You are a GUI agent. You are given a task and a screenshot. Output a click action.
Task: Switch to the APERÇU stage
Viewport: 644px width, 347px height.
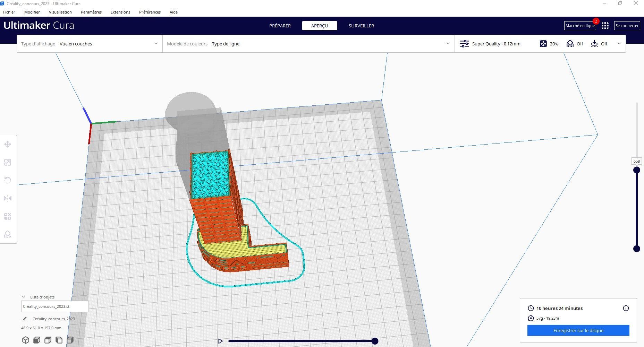(320, 26)
